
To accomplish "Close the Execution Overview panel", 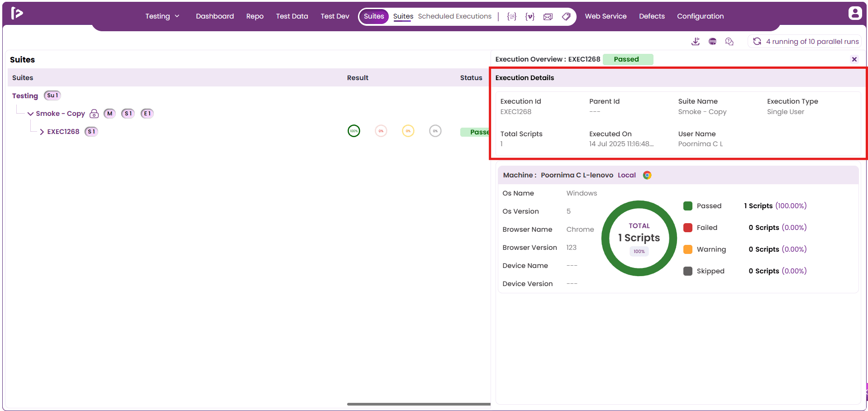I will pyautogui.click(x=854, y=59).
